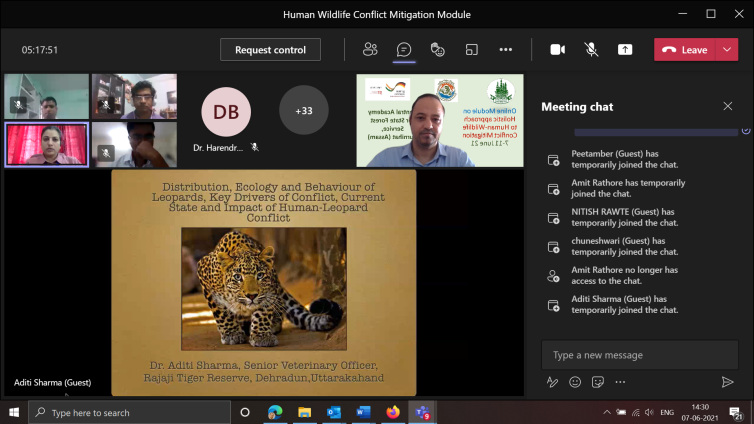754x424 pixels.
Task: Send the chat message arrow
Action: click(727, 382)
